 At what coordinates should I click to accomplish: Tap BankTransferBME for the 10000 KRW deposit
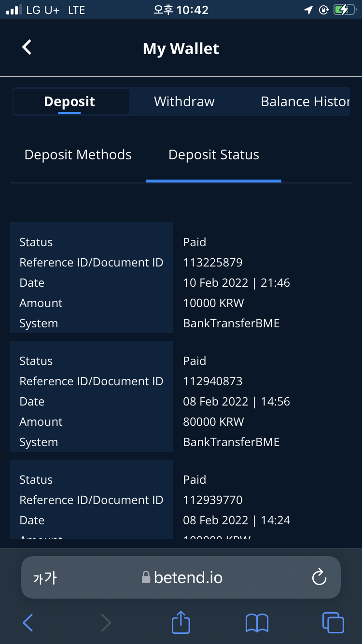coord(231,323)
